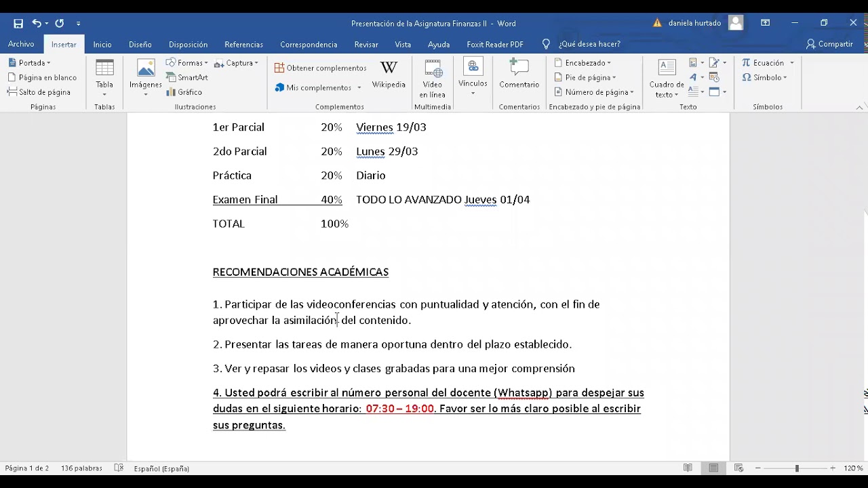Screen dimensions: 868x488
Task: Insert a SmartArt graphic
Action: click(x=187, y=77)
